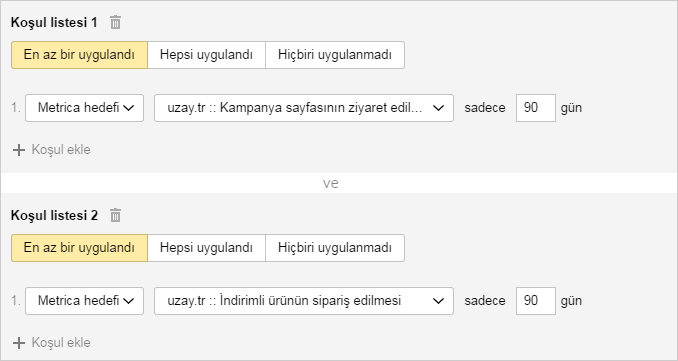Image resolution: width=678 pixels, height=361 pixels.
Task: Focus the 90 days field in list 1
Action: pyautogui.click(x=536, y=108)
